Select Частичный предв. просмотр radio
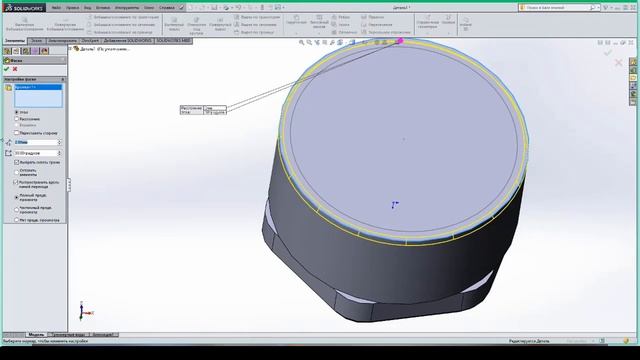640x360 pixels. (17, 210)
